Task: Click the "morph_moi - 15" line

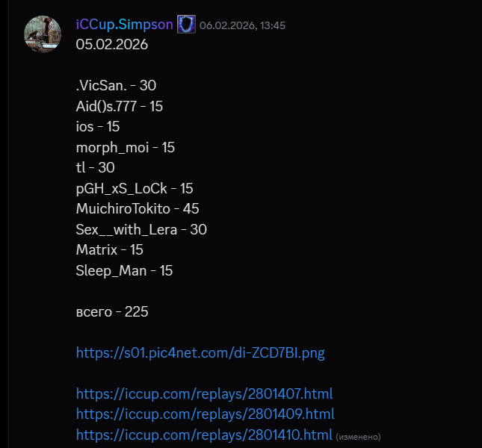Action: (x=125, y=147)
